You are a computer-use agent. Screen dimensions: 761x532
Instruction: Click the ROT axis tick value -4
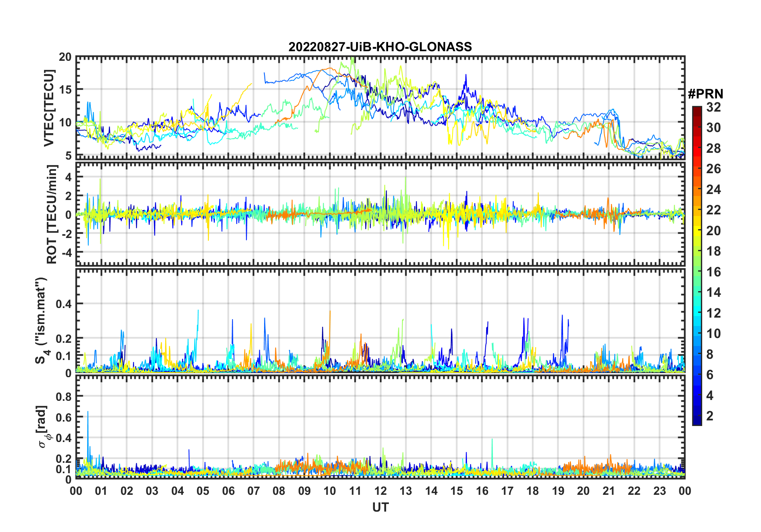click(66, 253)
